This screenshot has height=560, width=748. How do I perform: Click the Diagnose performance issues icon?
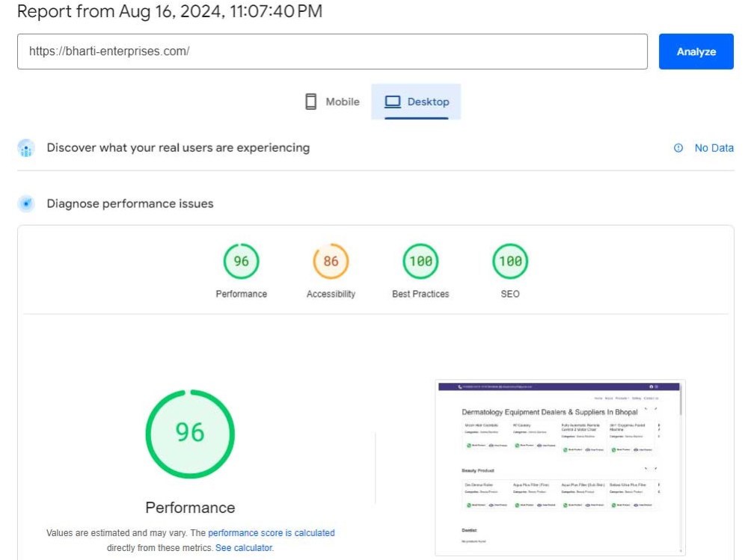coord(26,203)
